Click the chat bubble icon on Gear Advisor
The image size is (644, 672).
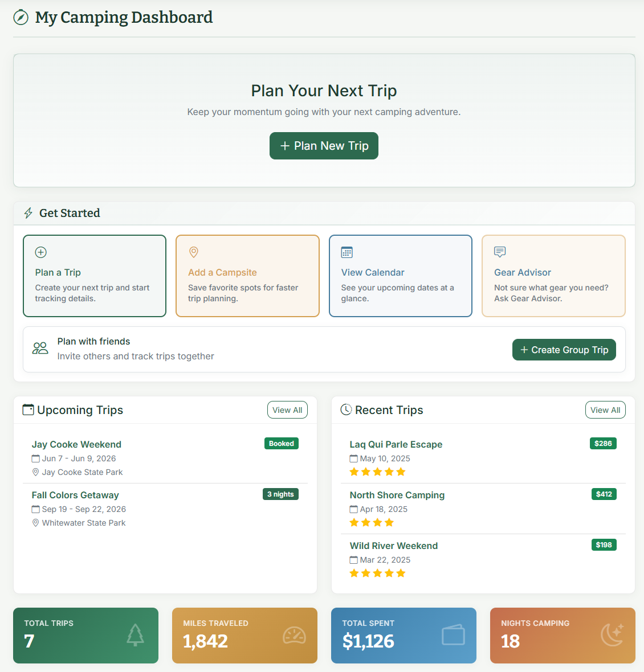500,252
